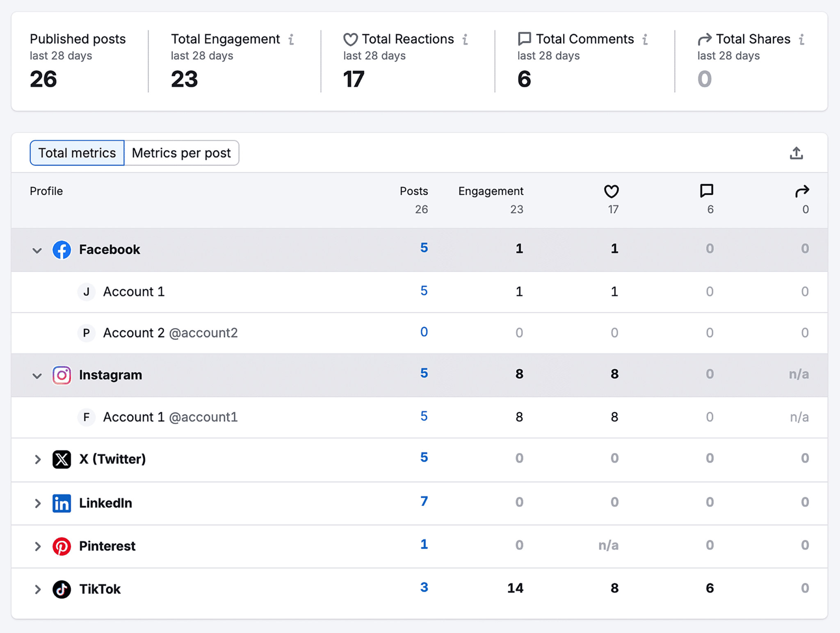This screenshot has height=633, width=840.
Task: Open TikTok's 3 posts link
Action: [424, 587]
